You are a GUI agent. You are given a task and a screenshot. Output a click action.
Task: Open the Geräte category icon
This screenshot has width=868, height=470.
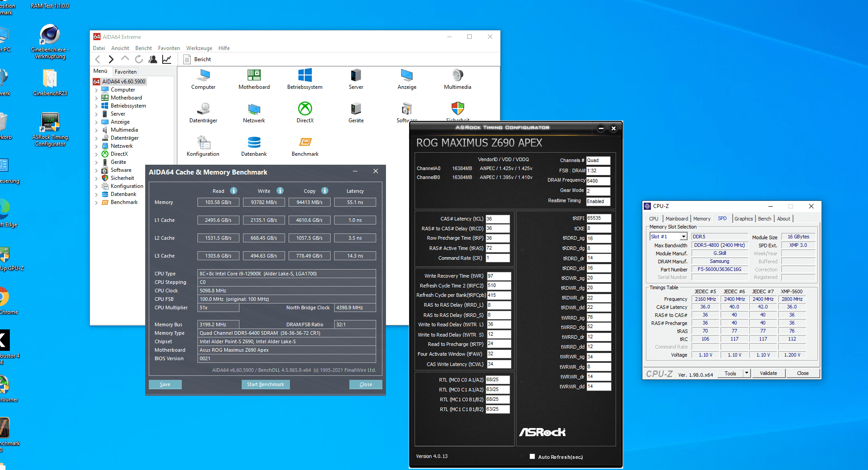[x=356, y=113]
